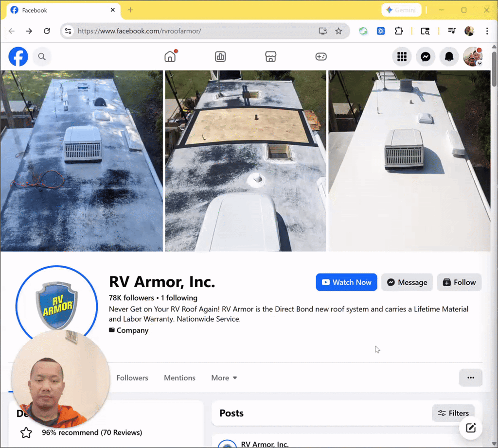Viewport: 498px width, 448px height.
Task: Open the media controls icon
Action: click(452, 31)
